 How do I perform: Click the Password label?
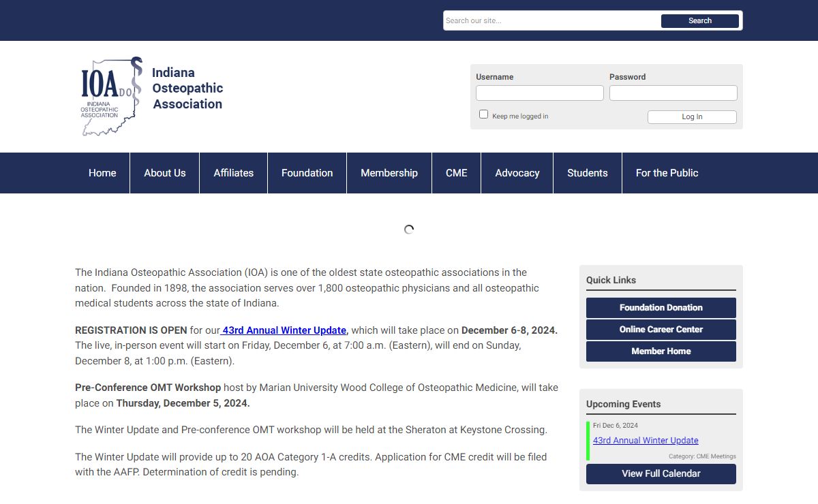[x=627, y=77]
